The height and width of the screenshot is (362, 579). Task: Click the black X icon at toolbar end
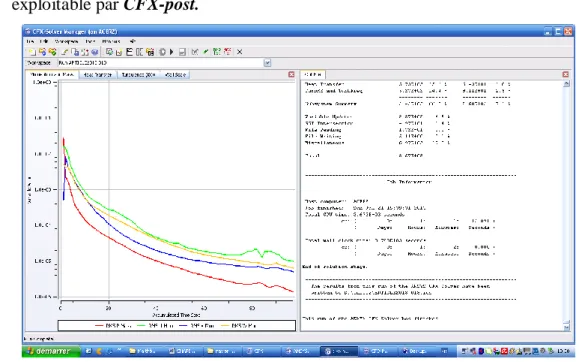click(239, 52)
